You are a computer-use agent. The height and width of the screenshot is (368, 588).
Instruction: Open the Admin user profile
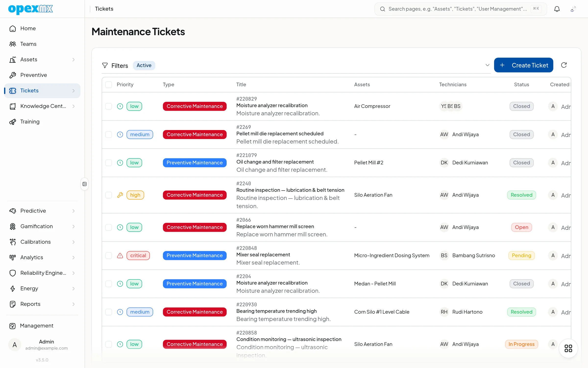pos(42,345)
